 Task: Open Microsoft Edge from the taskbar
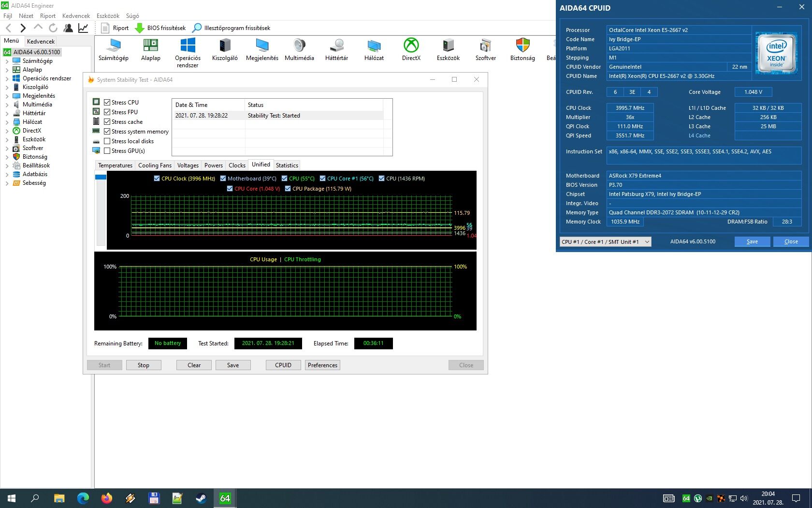[83, 498]
